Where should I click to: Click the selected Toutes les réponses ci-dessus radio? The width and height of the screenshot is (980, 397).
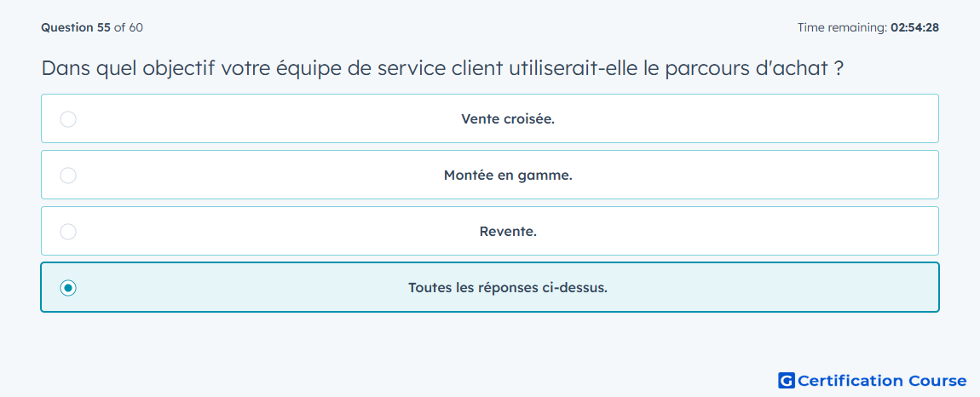coord(68,288)
